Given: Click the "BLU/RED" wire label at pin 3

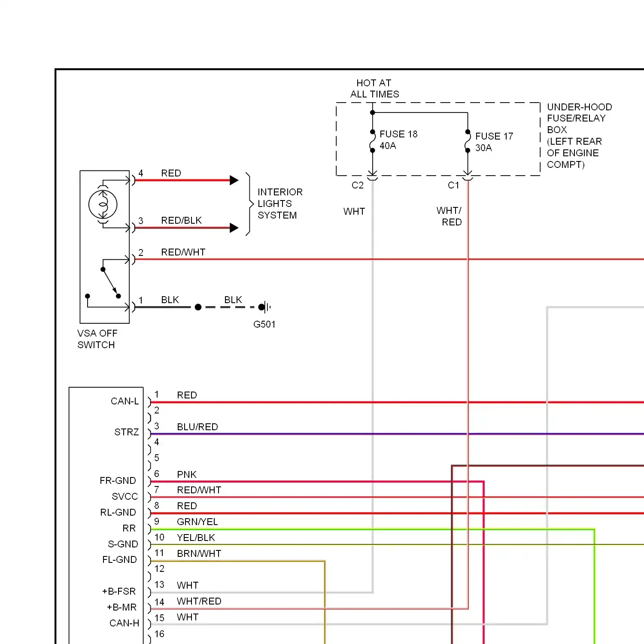Looking at the screenshot, I should [197, 427].
